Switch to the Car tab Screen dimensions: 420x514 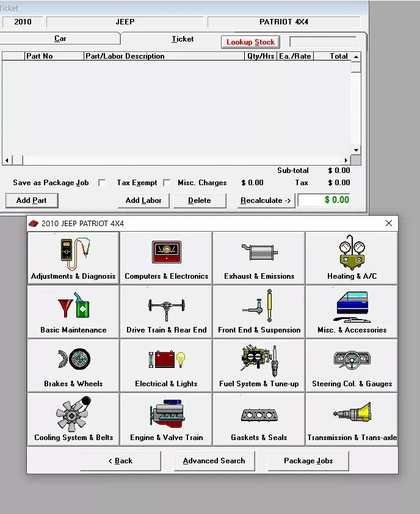coord(60,39)
